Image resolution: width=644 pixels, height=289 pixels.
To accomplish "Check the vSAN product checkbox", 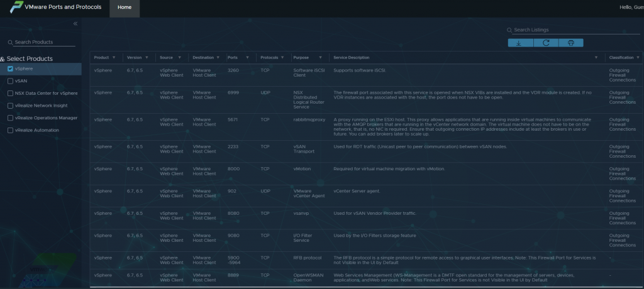I will tap(10, 81).
